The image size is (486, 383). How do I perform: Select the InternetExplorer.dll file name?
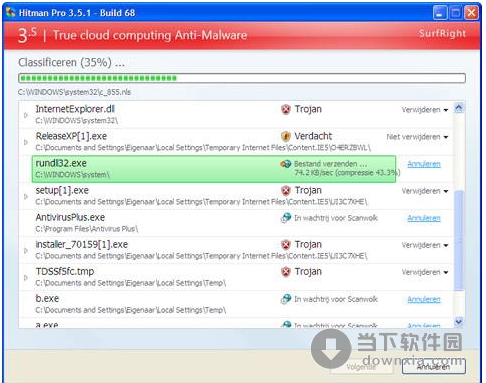[75, 109]
